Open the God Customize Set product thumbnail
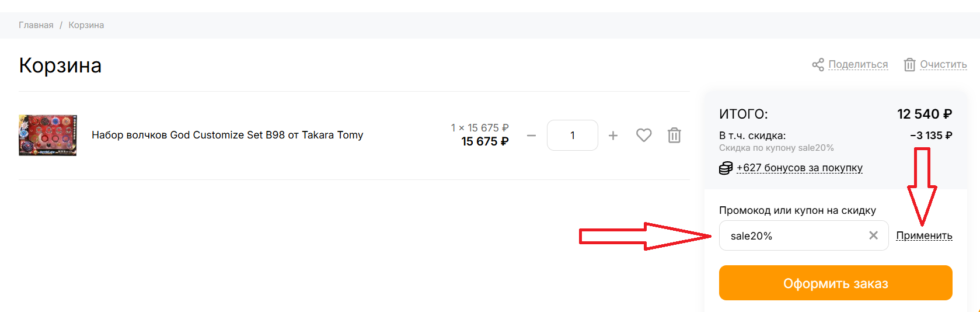980x312 pixels. [x=48, y=135]
